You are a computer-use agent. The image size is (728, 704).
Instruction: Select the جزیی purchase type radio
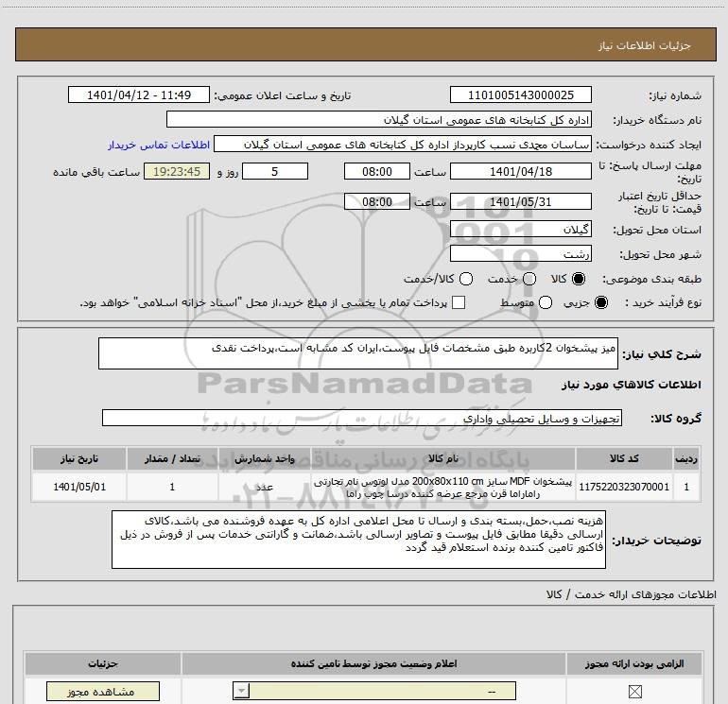pos(600,302)
